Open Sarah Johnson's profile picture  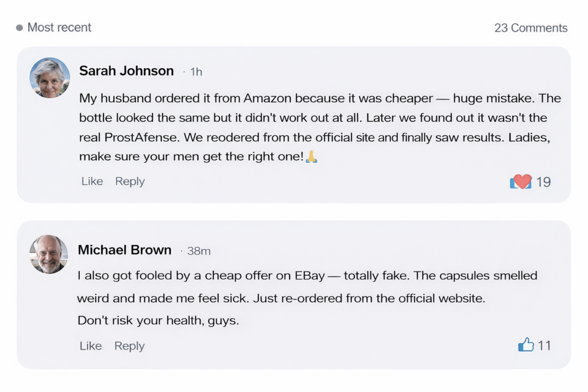(50, 78)
